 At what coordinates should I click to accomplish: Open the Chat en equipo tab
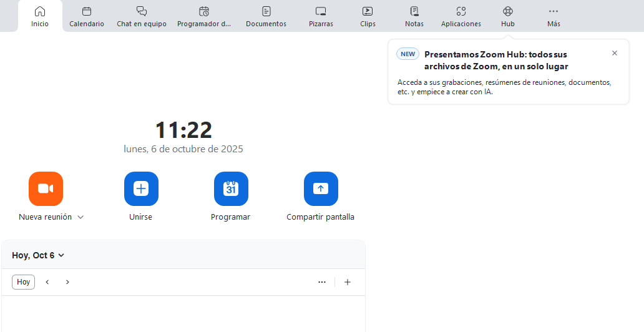click(142, 16)
